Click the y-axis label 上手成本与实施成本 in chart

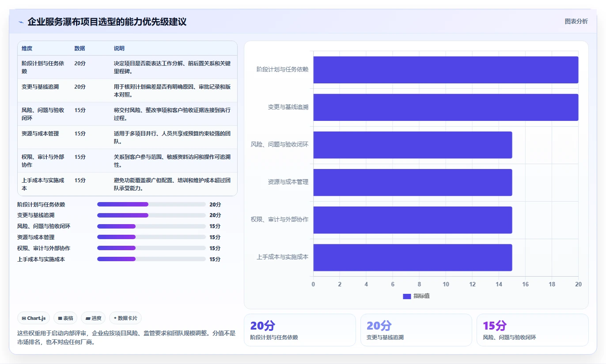click(283, 257)
